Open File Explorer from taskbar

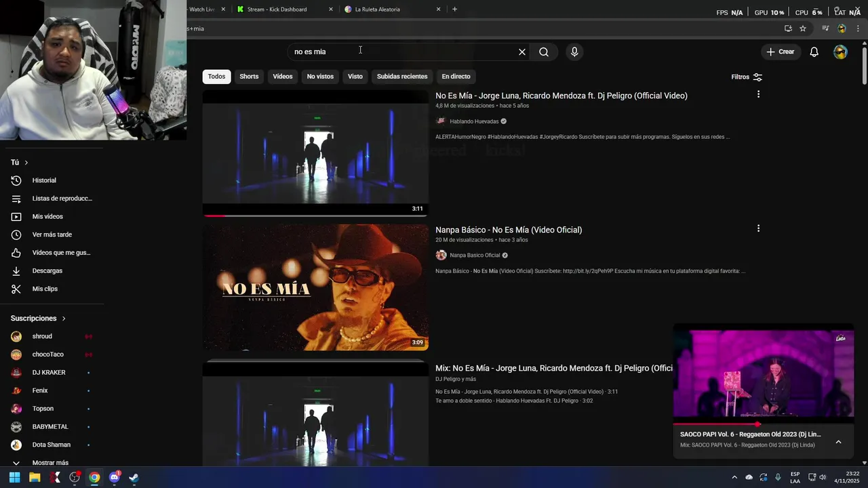coord(35,477)
